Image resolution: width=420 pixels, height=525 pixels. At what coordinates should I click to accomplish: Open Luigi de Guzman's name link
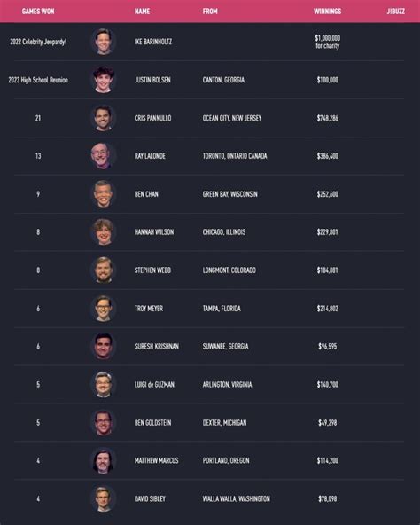click(154, 385)
